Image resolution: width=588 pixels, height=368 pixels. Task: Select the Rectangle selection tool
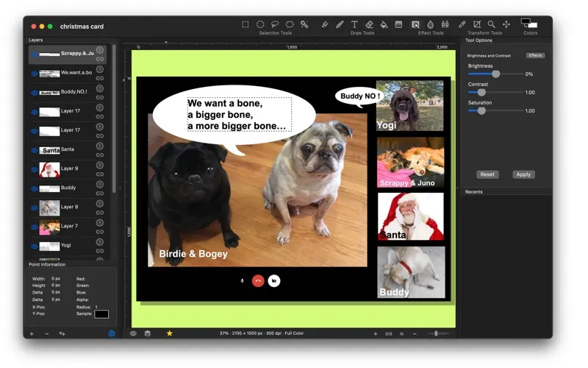245,24
